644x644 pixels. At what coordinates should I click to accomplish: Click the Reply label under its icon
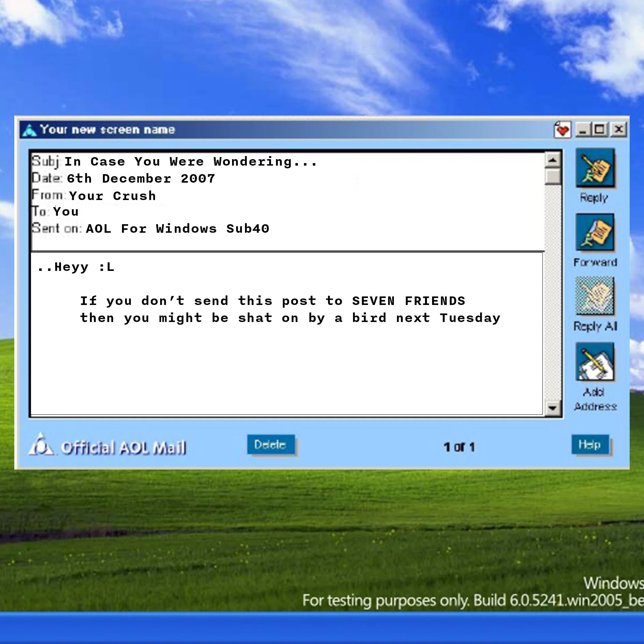tap(594, 198)
